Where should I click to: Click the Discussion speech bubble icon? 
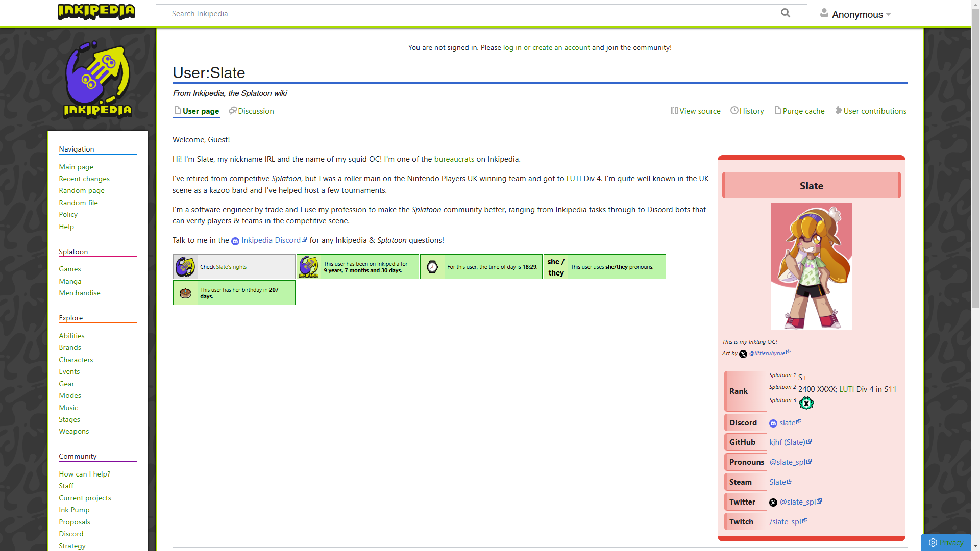click(233, 110)
